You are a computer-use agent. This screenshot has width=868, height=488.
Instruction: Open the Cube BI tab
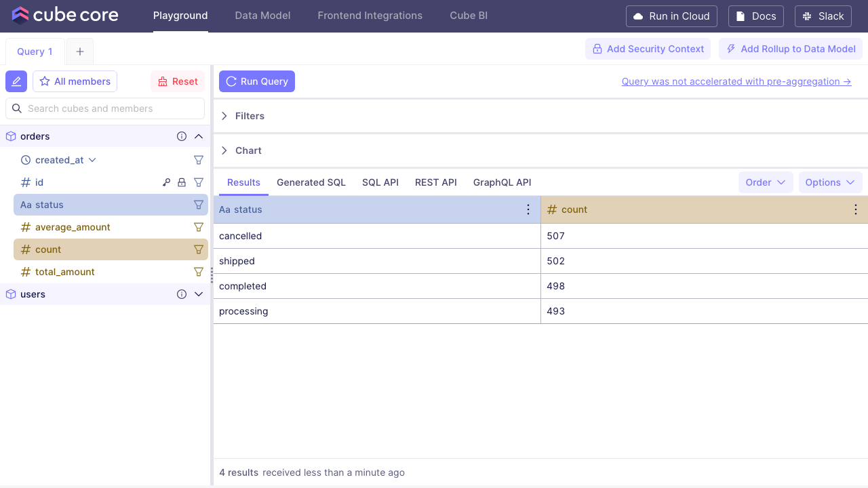pos(469,16)
